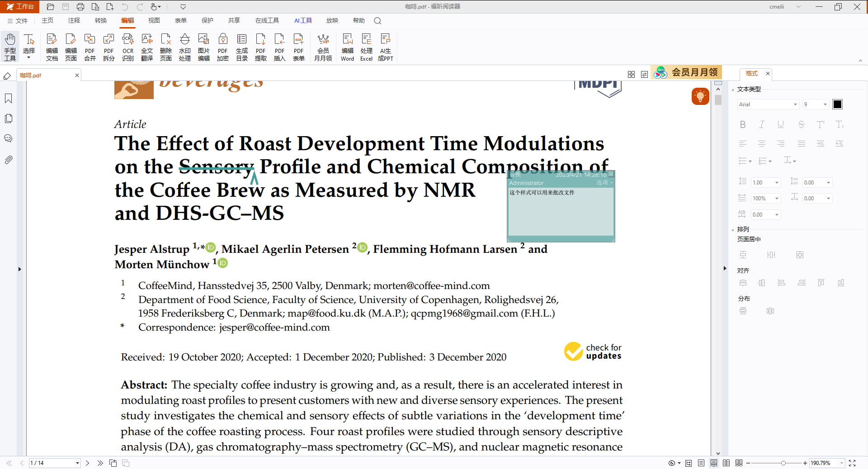This screenshot has width=868, height=469.
Task: Open the attachments side panel
Action: click(x=8, y=160)
